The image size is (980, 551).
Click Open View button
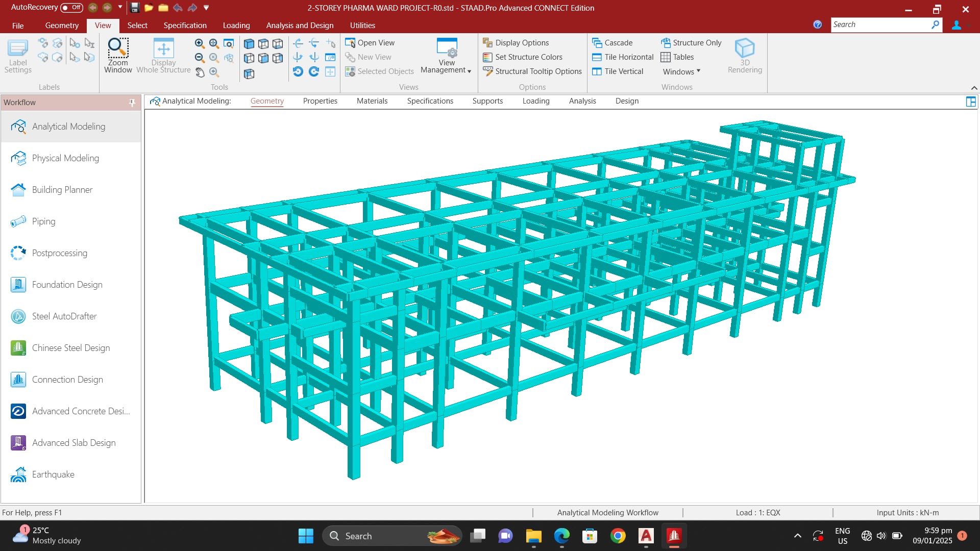(x=370, y=43)
